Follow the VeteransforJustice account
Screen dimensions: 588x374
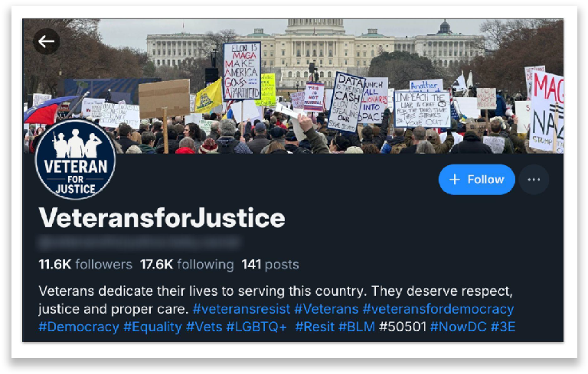tap(477, 180)
